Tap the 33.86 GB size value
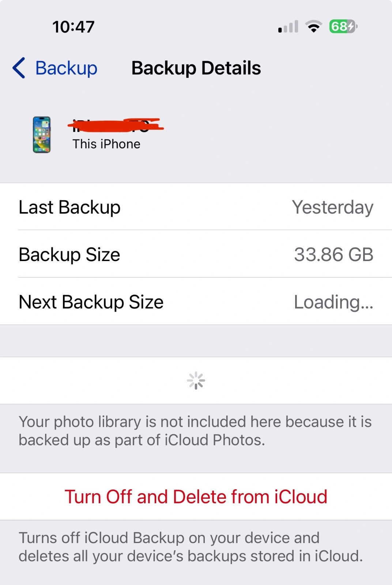Screen dimensions: 392x585 click(x=334, y=254)
